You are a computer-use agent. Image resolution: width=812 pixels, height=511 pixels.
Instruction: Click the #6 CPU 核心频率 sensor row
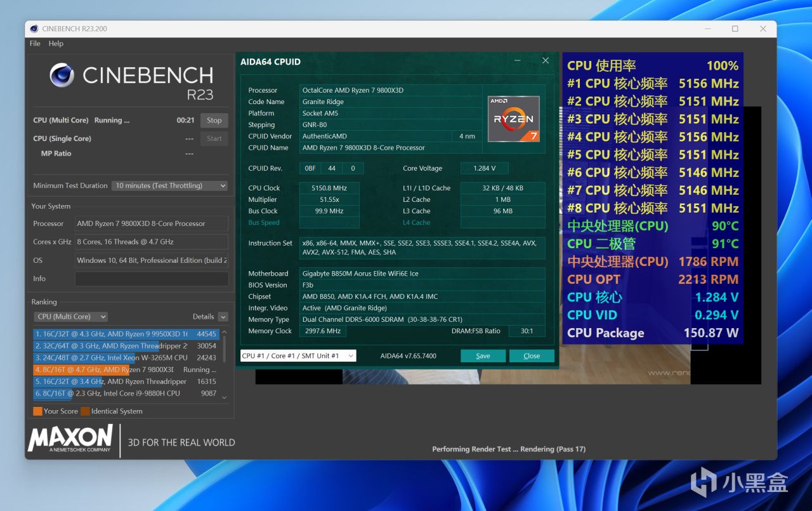pos(653,173)
